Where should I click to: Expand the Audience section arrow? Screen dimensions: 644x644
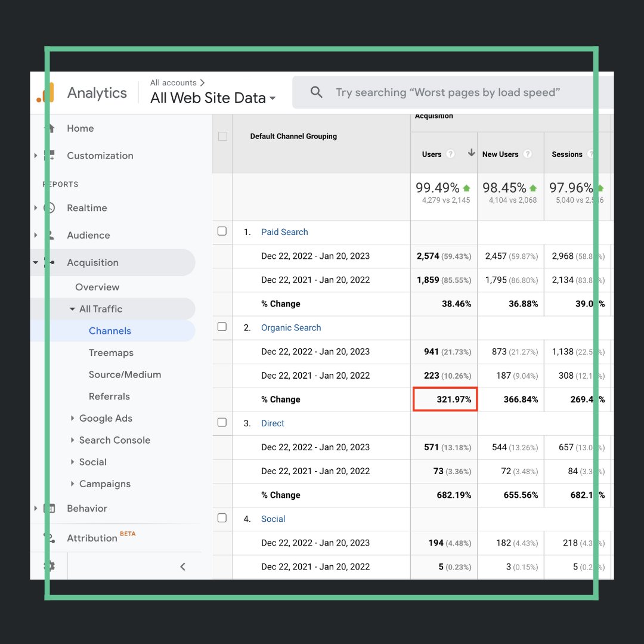[36, 236]
